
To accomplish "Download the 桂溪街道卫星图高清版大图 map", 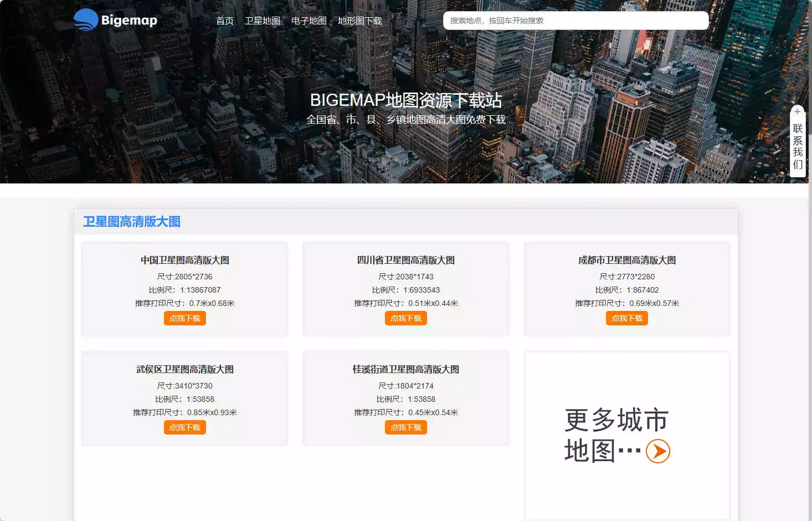I will tap(406, 427).
